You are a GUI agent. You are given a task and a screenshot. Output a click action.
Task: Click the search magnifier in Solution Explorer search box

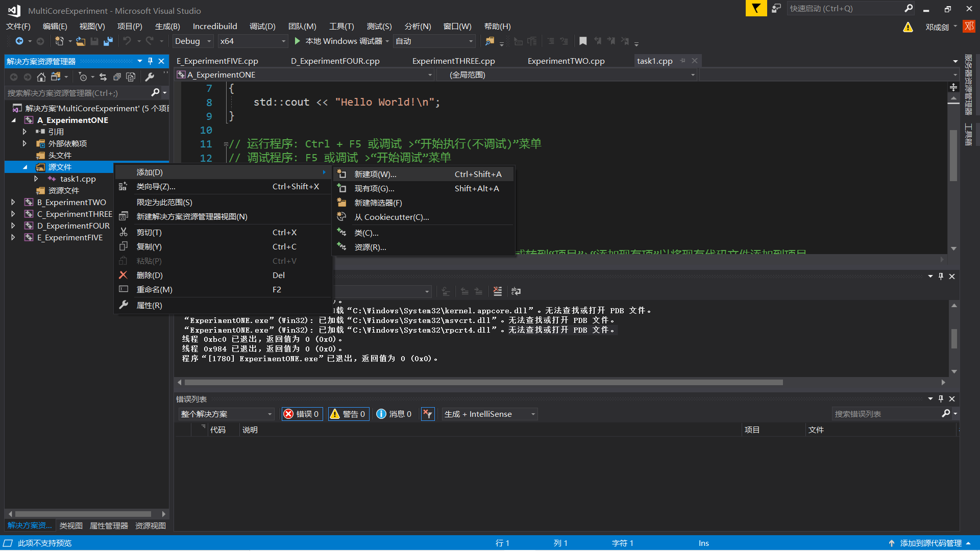point(155,93)
